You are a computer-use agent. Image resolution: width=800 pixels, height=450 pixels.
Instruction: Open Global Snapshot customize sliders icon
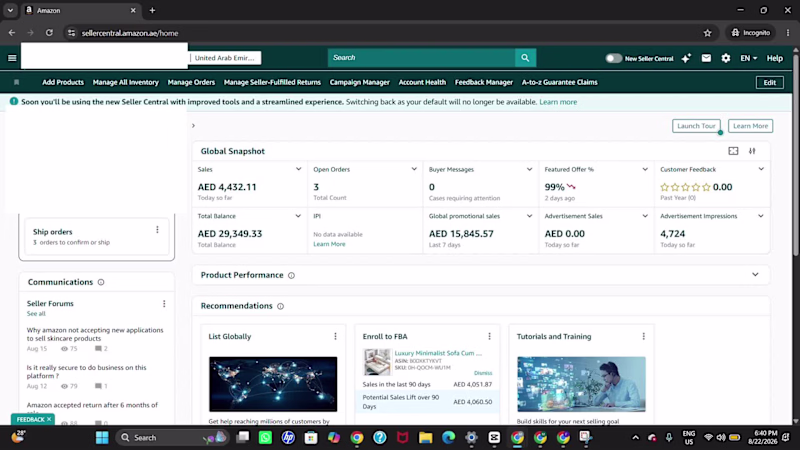tap(752, 151)
